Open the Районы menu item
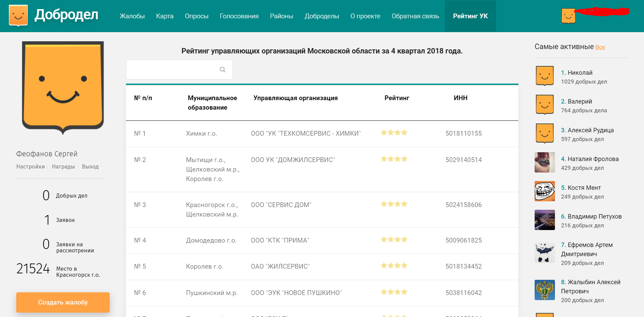Viewport: 644px width, 317px height. click(x=281, y=16)
